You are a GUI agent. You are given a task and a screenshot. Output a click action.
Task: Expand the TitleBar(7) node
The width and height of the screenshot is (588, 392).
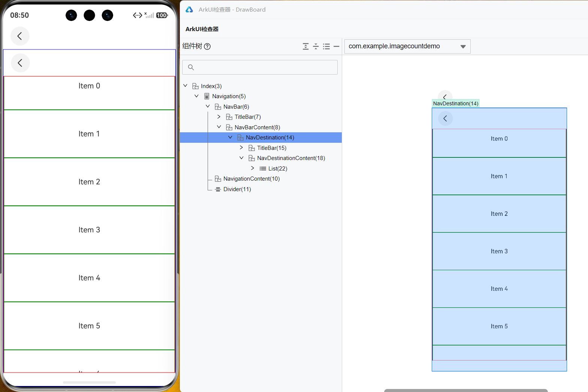point(219,117)
